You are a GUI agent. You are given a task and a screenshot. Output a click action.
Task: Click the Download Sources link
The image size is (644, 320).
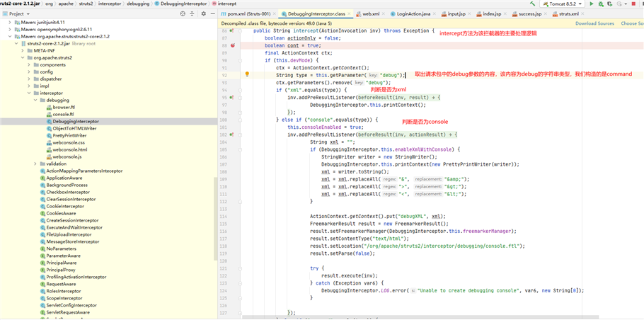coord(594,23)
